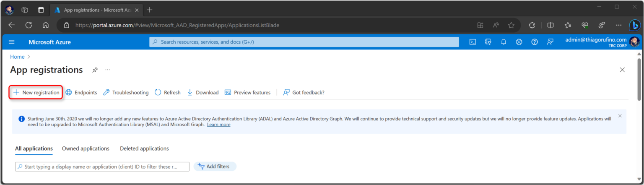Screen dimensions: 644x185
Task: Open the app available icon in the address bar
Action: (480, 25)
